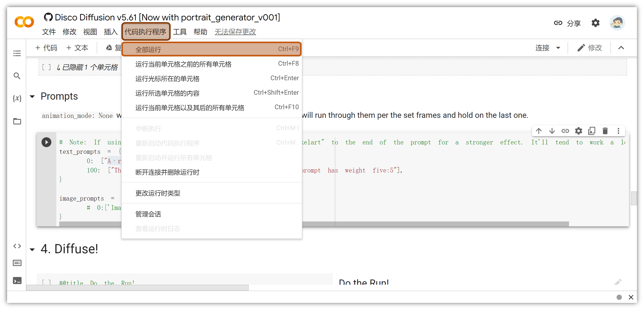Open the 文件 menu
This screenshot has height=310, width=644.
[x=49, y=32]
